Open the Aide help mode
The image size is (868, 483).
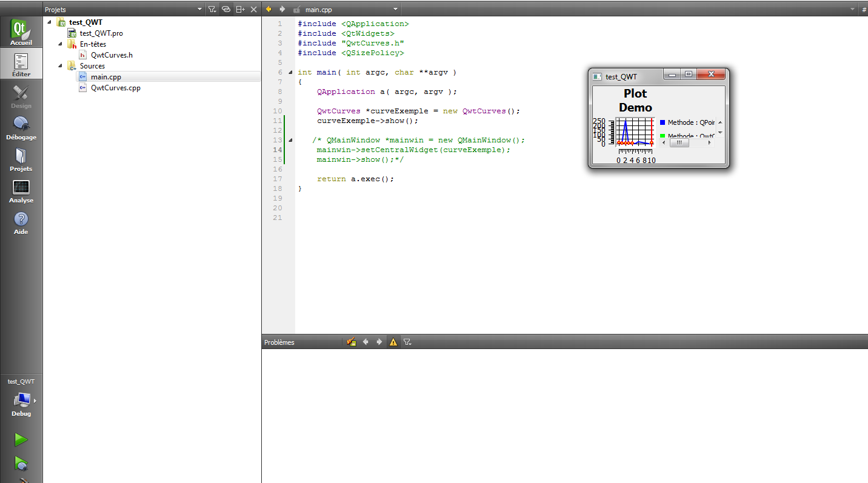(x=21, y=222)
